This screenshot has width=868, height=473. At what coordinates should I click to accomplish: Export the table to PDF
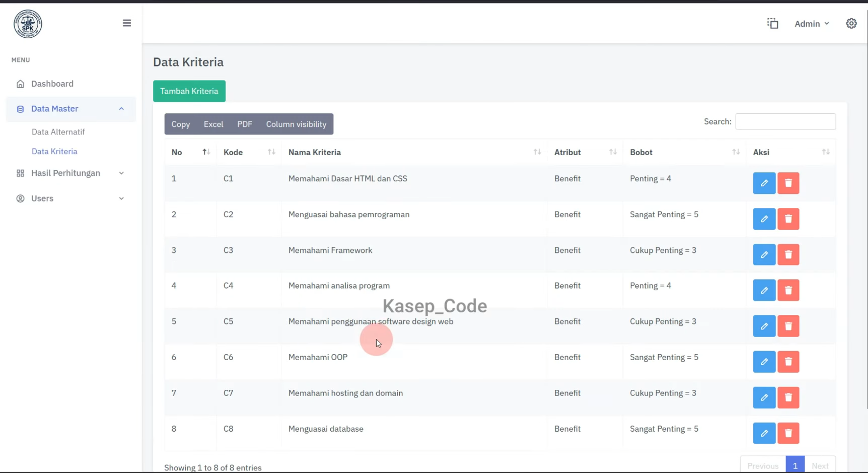(245, 124)
